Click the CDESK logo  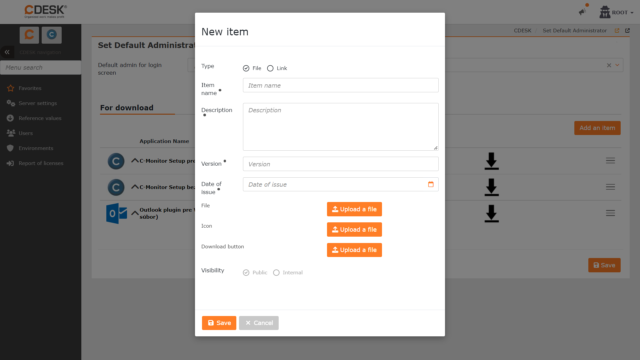click(45, 11)
